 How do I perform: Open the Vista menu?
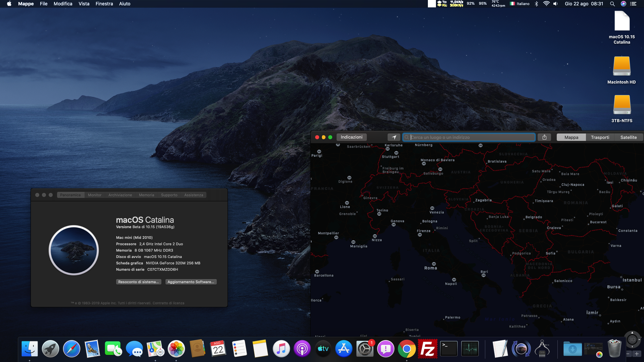pos(84,4)
